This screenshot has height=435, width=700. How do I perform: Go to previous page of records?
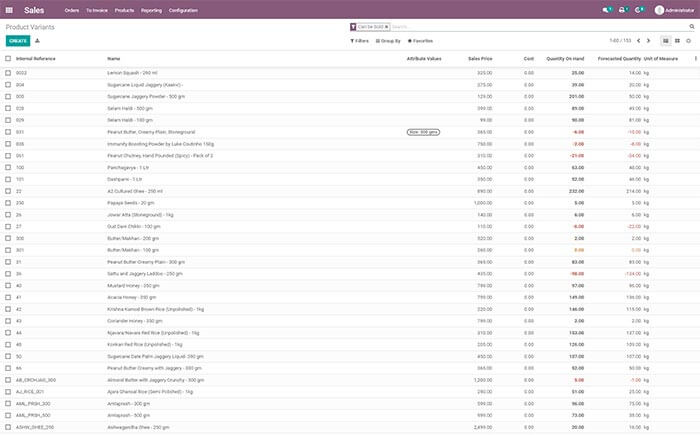(638, 41)
